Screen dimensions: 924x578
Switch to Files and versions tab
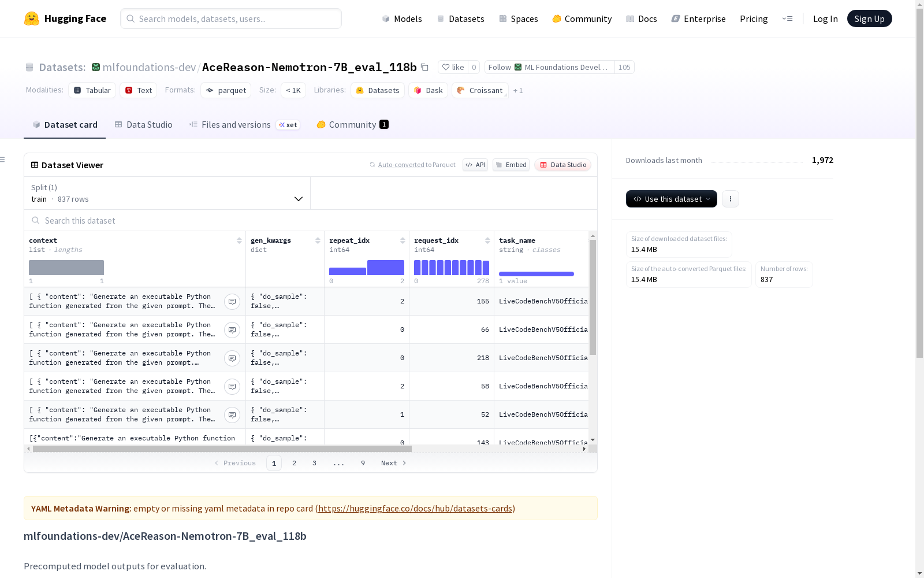[x=245, y=125]
